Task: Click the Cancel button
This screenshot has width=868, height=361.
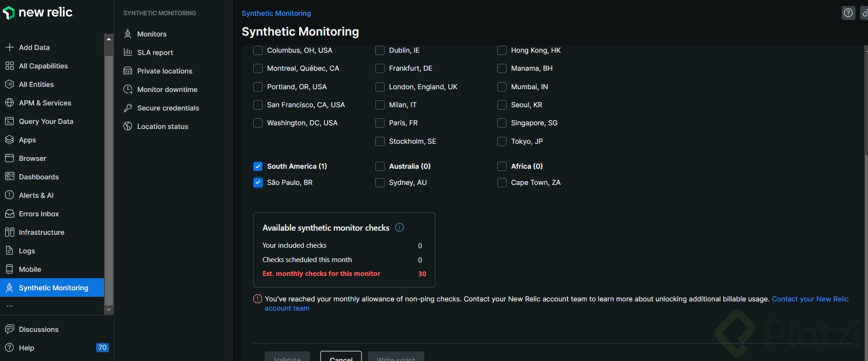Action: 341,358
